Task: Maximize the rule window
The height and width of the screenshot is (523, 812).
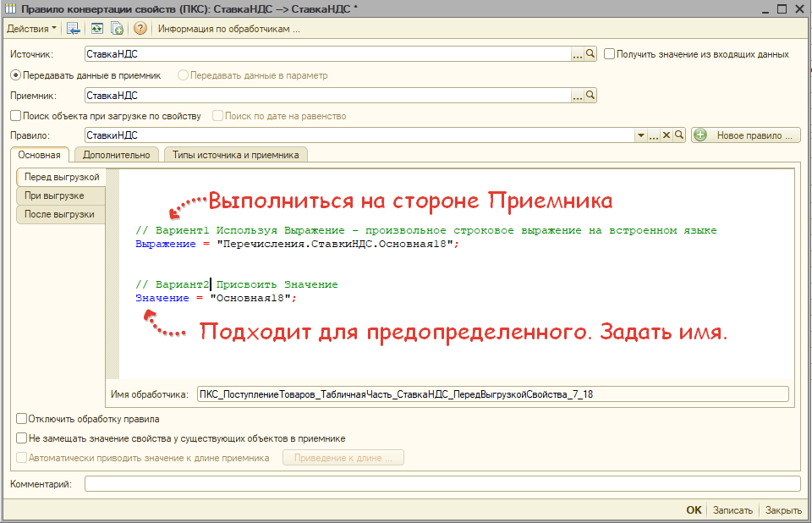Action: [x=782, y=8]
